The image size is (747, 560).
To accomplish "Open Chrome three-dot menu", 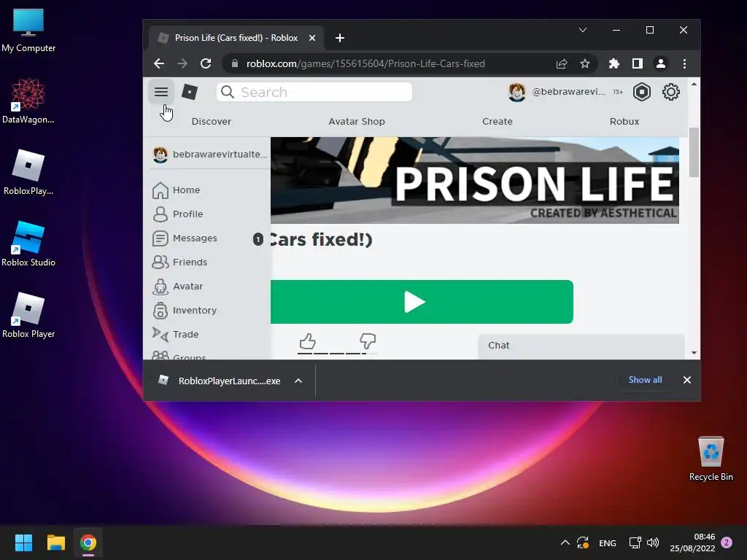I will pyautogui.click(x=684, y=64).
